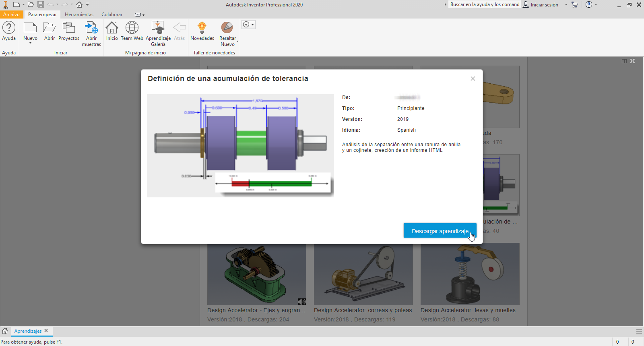Click Descargar aprendizaje button
The width and height of the screenshot is (644, 346).
coord(440,231)
